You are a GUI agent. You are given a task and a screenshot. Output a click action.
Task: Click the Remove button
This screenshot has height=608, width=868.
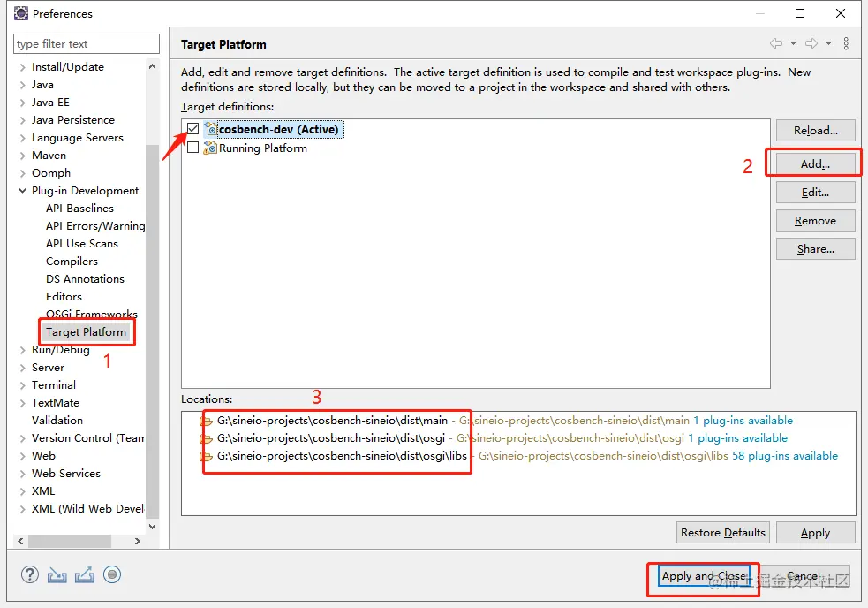click(815, 221)
